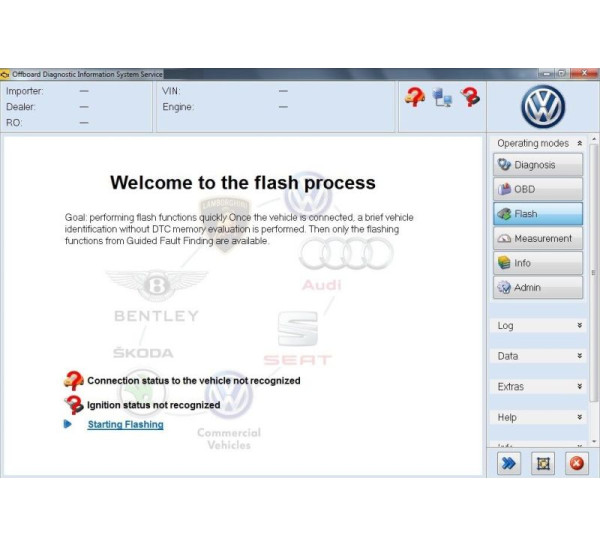This screenshot has width=600, height=547.
Task: Click the fullscreen frame icon button
Action: (542, 463)
